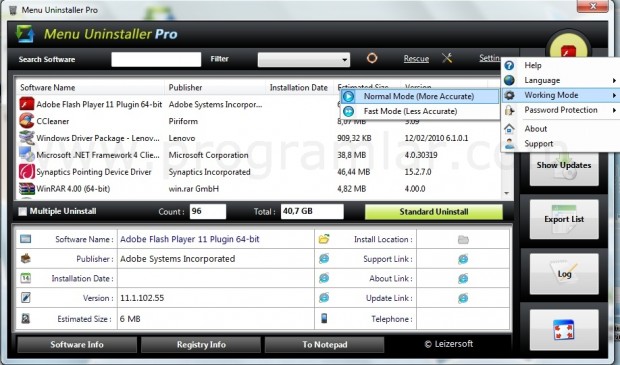Open the Help menu entry
The image size is (620, 365).
[560, 65]
